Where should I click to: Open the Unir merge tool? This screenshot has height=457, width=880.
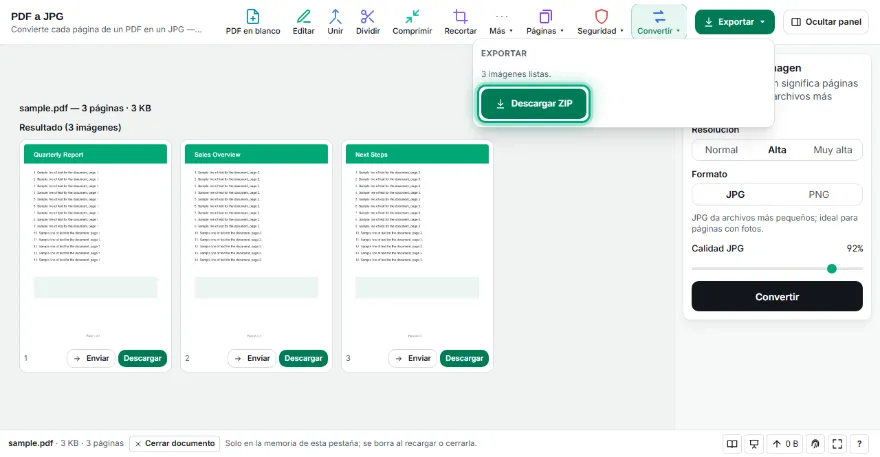click(335, 22)
